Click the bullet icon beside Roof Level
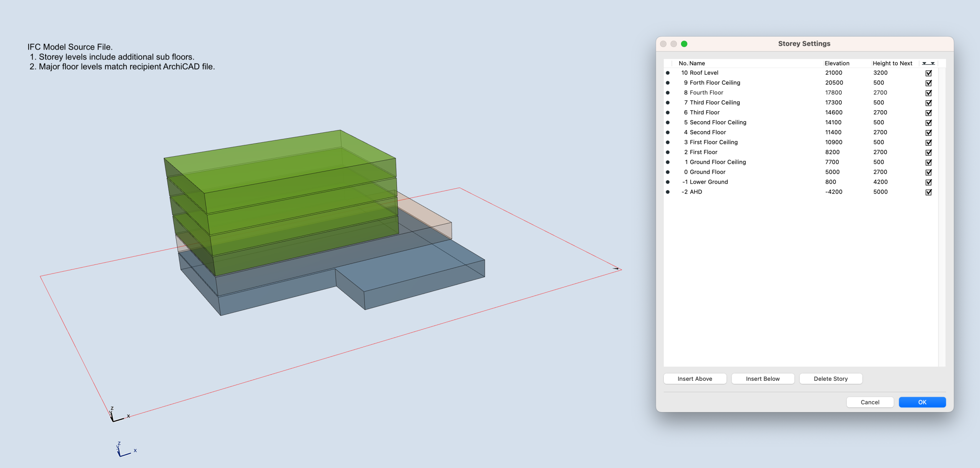980x468 pixels. (668, 73)
